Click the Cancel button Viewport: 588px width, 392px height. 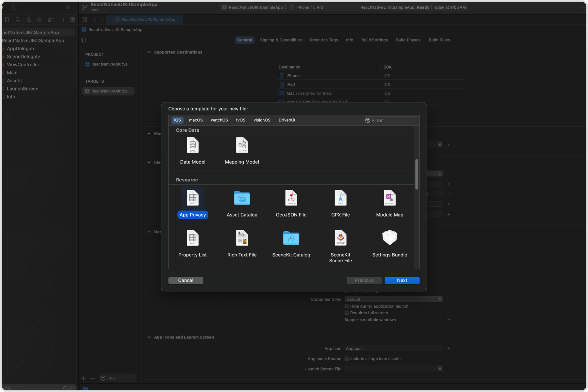186,280
